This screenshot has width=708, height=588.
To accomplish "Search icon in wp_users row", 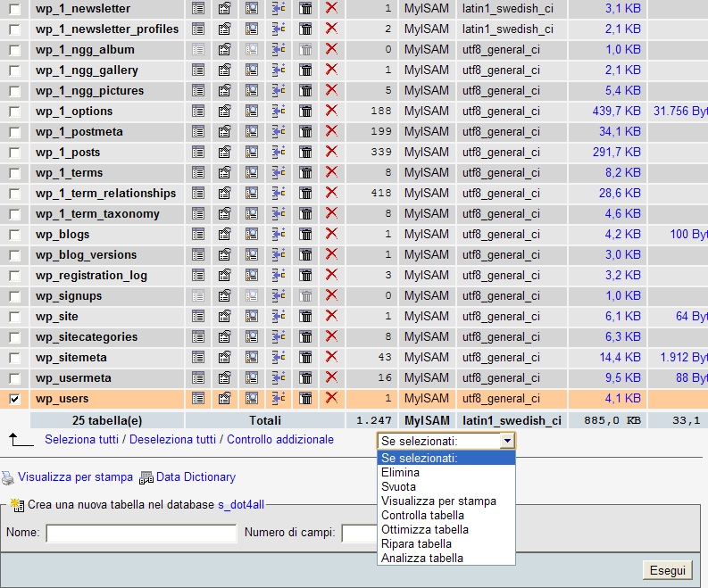I will 252,399.
